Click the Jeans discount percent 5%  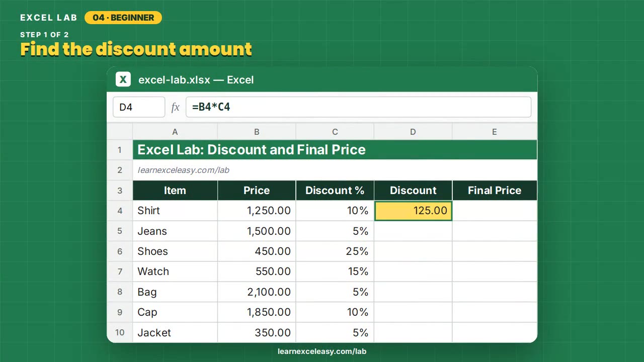coord(335,231)
